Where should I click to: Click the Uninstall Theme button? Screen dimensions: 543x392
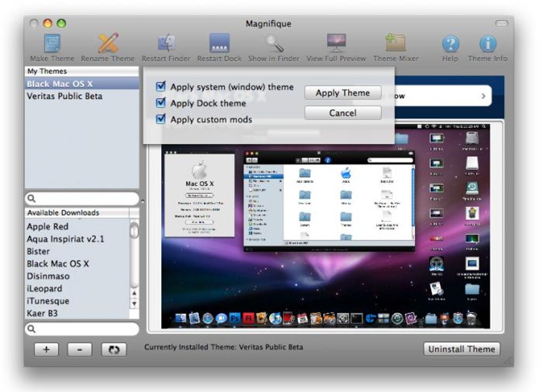point(462,349)
